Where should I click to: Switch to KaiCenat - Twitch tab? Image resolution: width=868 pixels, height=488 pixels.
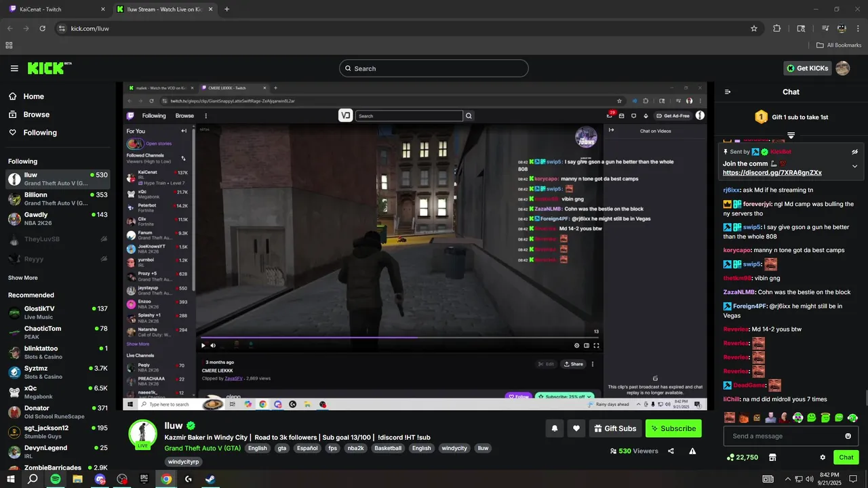click(58, 9)
